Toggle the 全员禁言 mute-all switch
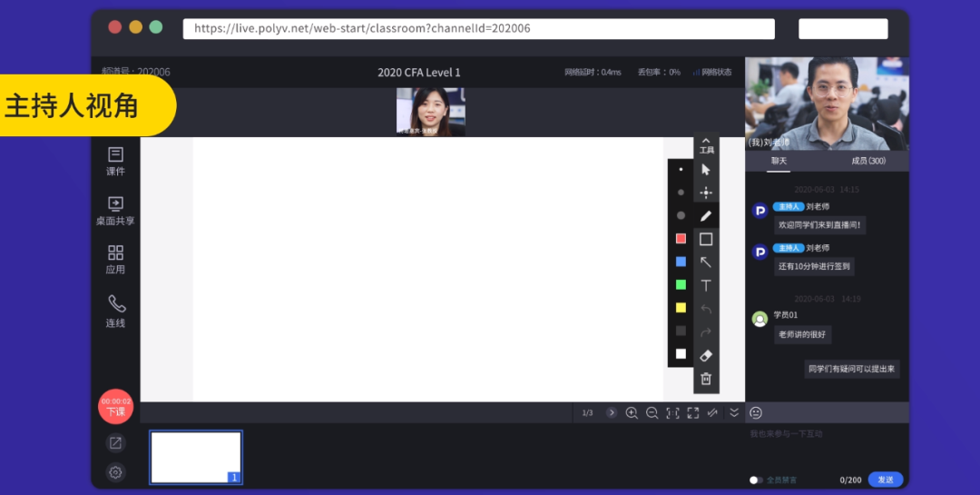This screenshot has height=495, width=980. pyautogui.click(x=756, y=480)
